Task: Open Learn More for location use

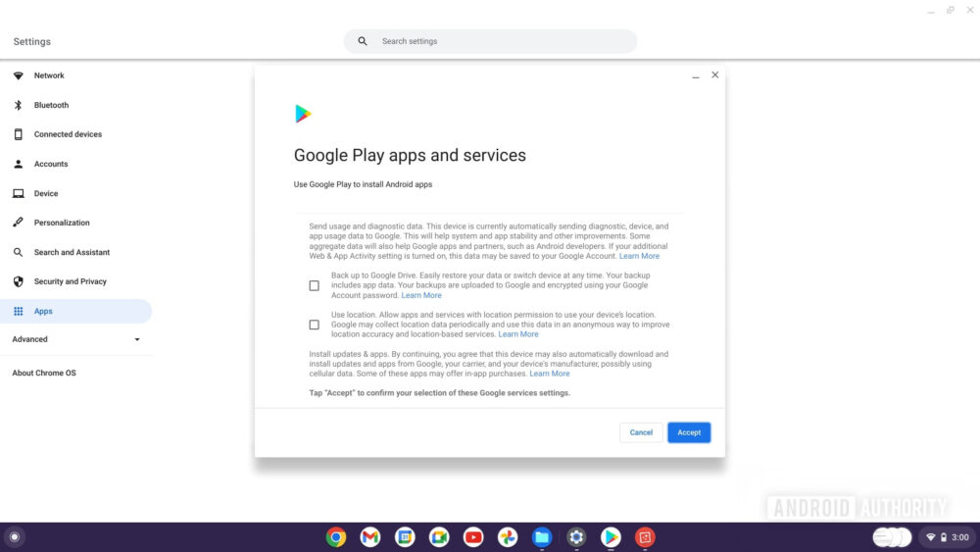Action: coord(518,334)
